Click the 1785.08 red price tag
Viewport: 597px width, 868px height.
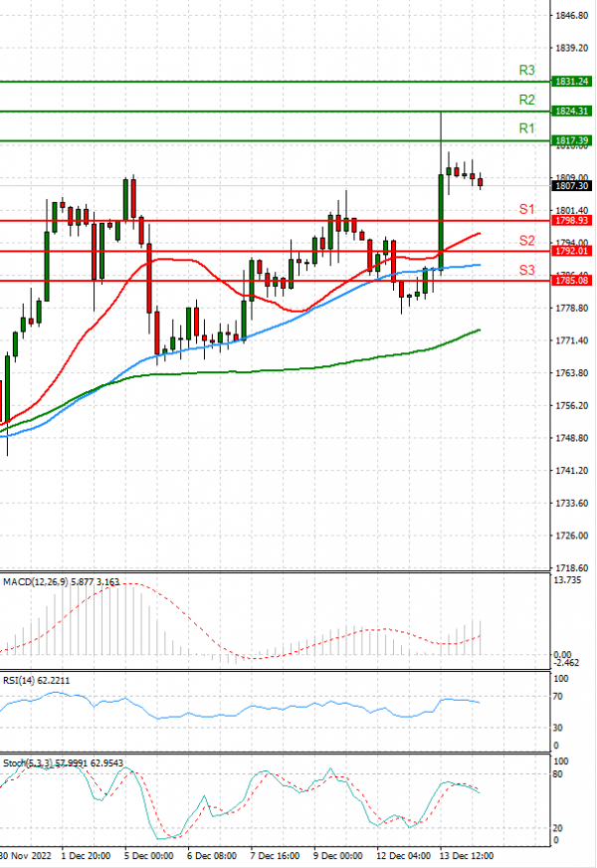(570, 282)
